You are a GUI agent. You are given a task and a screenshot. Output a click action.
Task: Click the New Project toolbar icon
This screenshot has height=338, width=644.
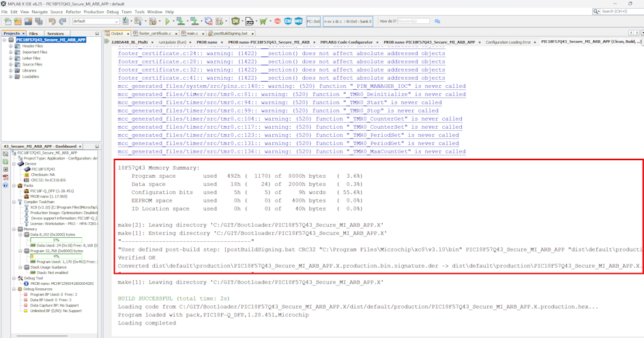click(x=7, y=21)
